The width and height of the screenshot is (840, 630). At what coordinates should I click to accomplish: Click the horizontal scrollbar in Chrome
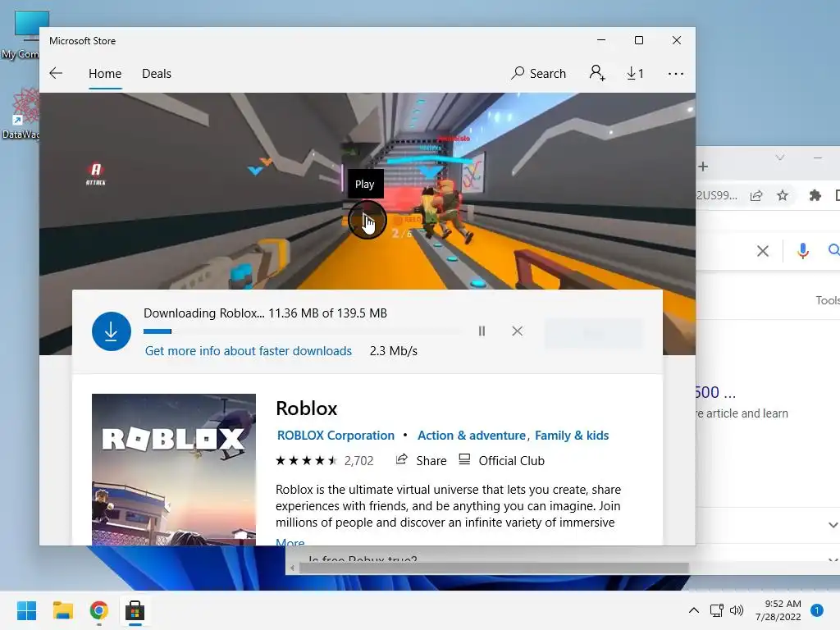point(493,568)
